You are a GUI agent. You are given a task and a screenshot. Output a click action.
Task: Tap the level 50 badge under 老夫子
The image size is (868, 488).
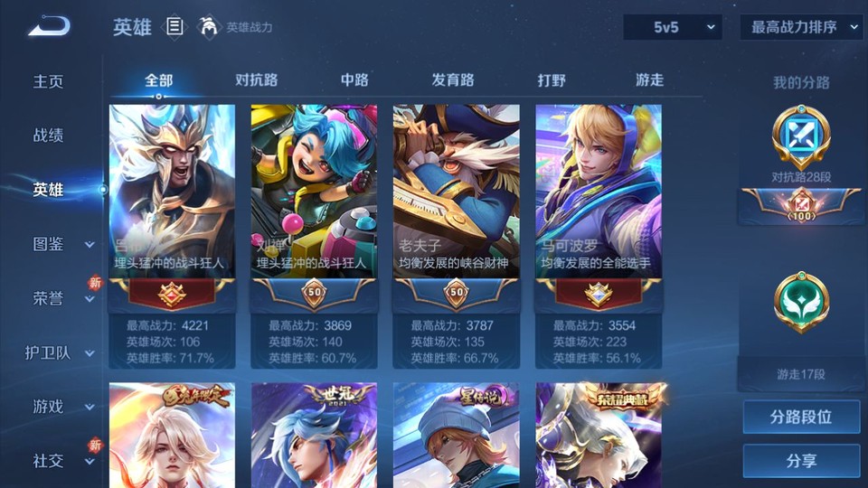pyautogui.click(x=457, y=293)
